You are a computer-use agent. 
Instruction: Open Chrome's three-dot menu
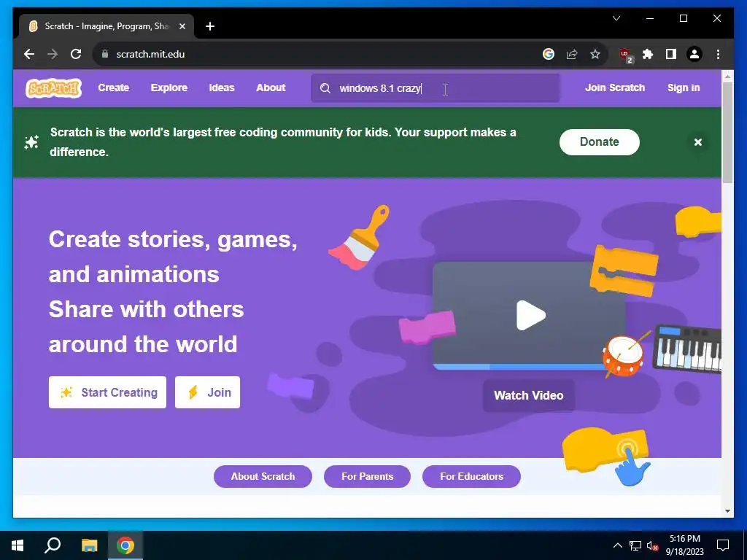click(718, 54)
